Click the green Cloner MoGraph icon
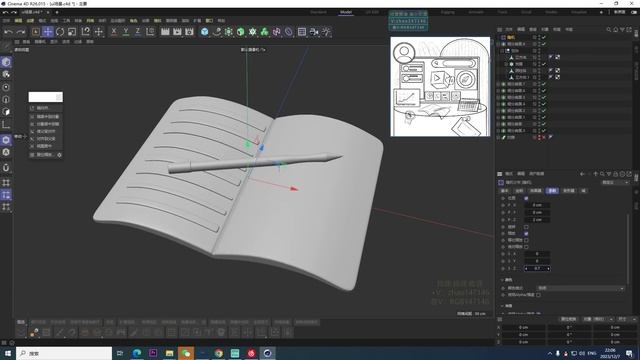640x360 pixels. pyautogui.click(x=264, y=31)
